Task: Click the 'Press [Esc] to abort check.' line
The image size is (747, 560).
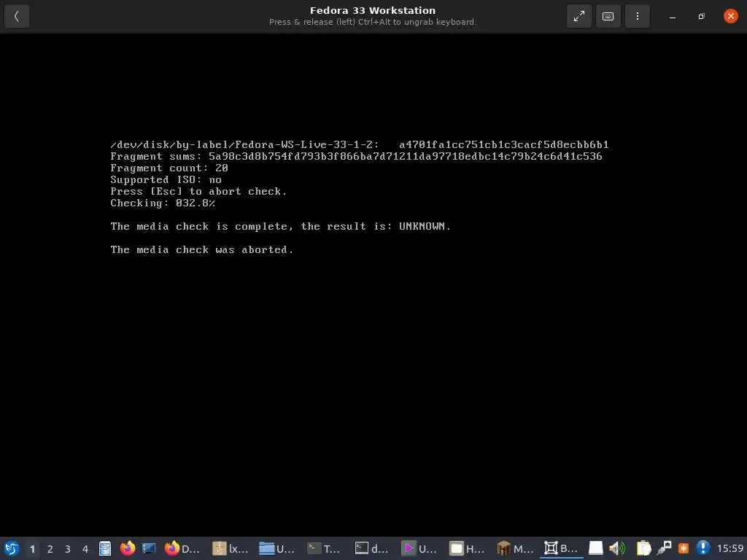Action: 198,192
